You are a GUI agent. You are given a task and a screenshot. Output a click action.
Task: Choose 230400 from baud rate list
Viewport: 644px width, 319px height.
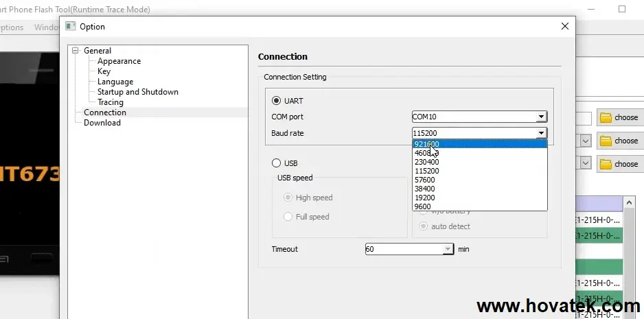(427, 162)
